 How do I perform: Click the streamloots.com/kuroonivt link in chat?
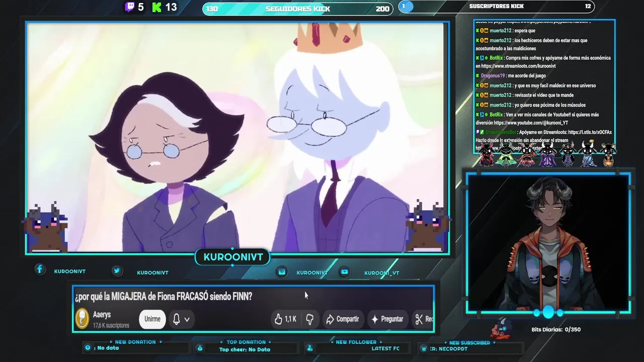point(518,66)
